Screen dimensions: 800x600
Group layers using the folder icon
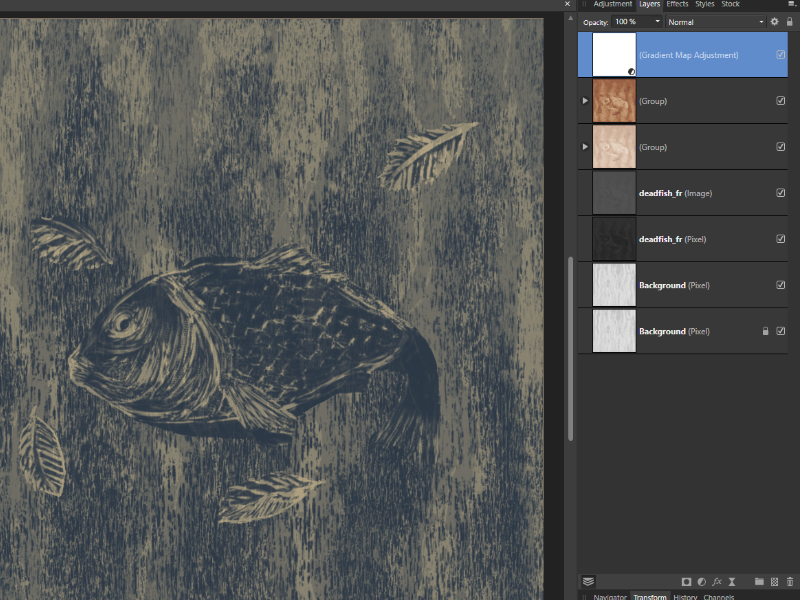tap(759, 582)
